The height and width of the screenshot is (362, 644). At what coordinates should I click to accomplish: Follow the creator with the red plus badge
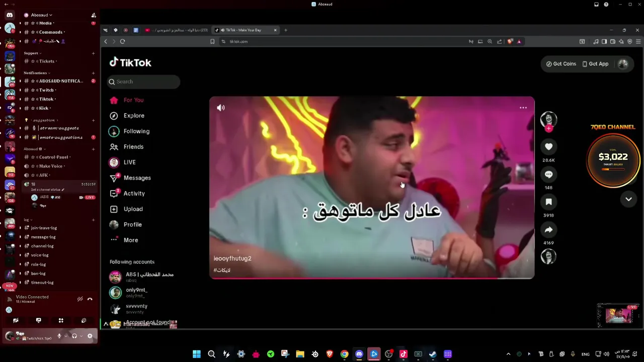click(x=549, y=128)
